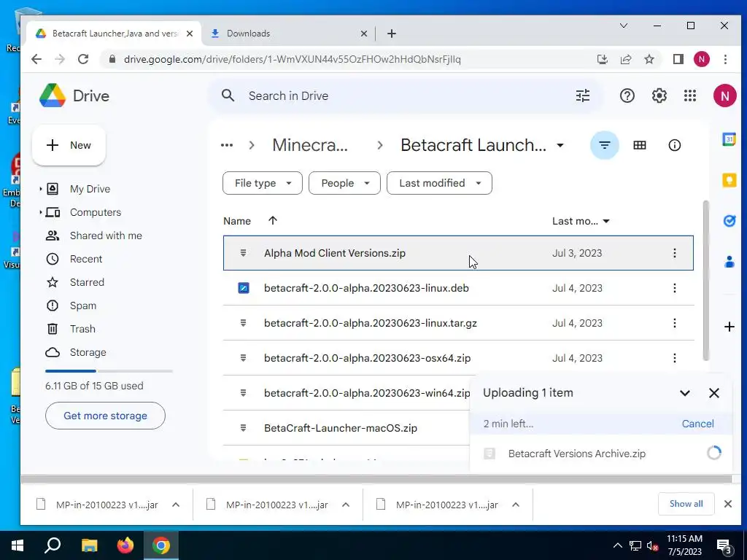Open Contacts side panel
The height and width of the screenshot is (560, 747).
point(729,262)
